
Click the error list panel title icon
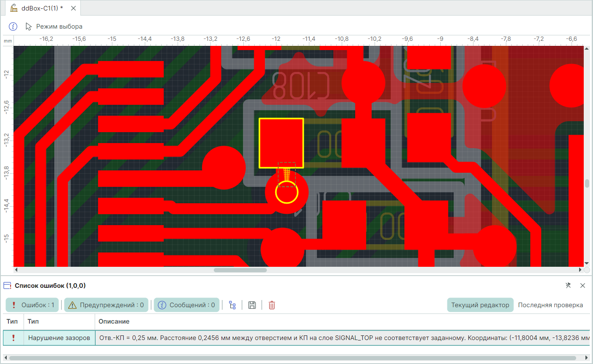7,285
